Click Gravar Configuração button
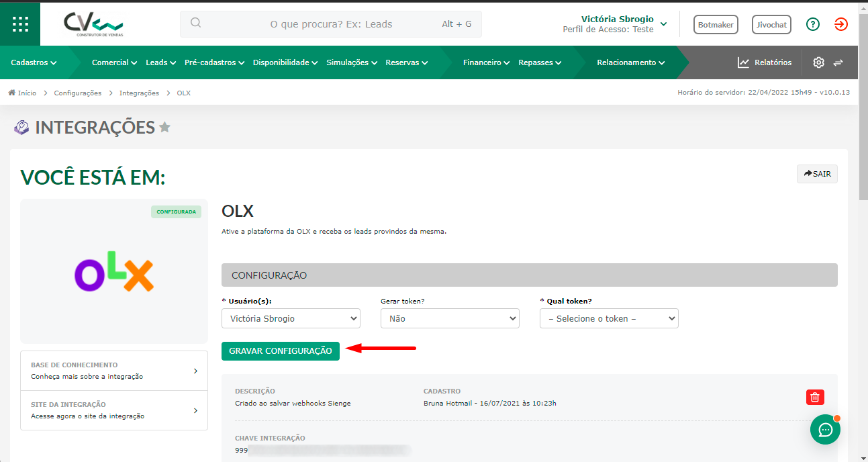 281,351
